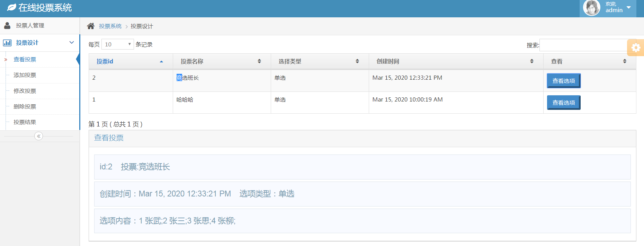Focus the 搜索 search input field
This screenshot has width=644, height=246.
click(x=584, y=45)
